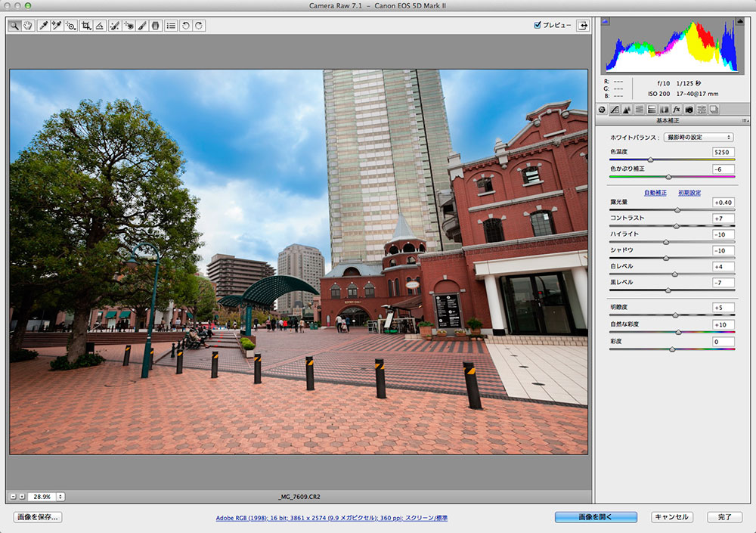Open the Basic panel tab
Screen dimensions: 756x533
[x=602, y=110]
